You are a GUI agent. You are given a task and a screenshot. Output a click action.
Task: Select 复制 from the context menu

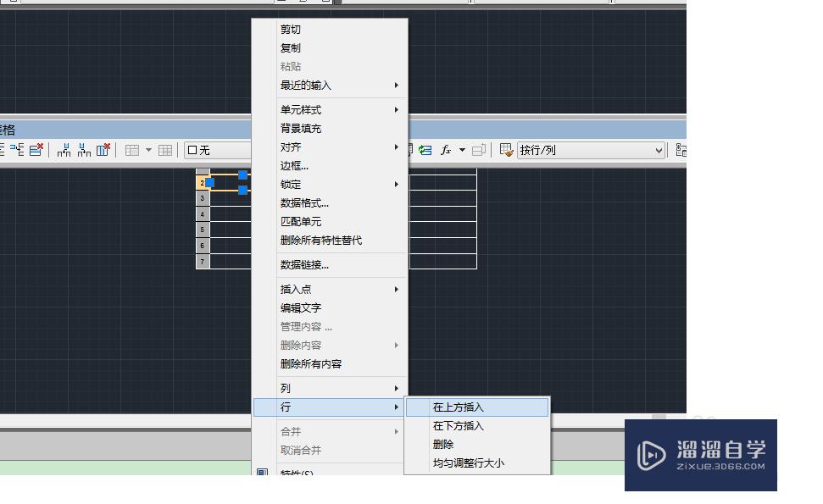[290, 47]
